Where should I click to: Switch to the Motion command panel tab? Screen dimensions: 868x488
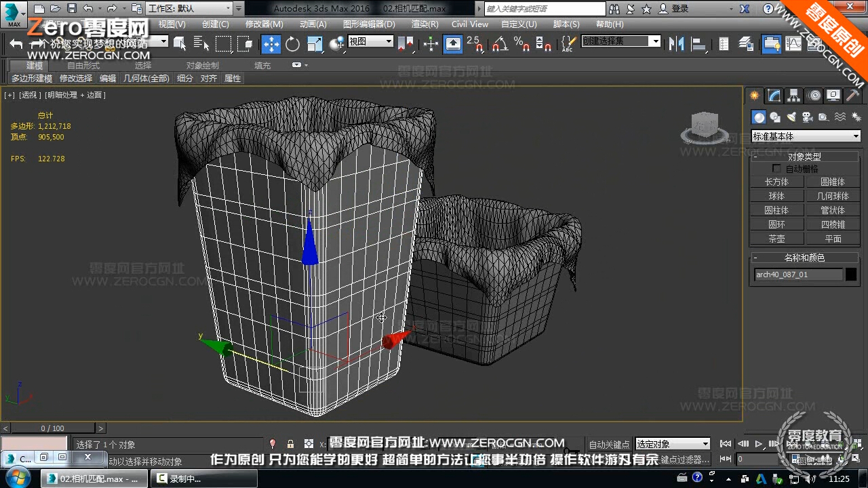tap(814, 96)
